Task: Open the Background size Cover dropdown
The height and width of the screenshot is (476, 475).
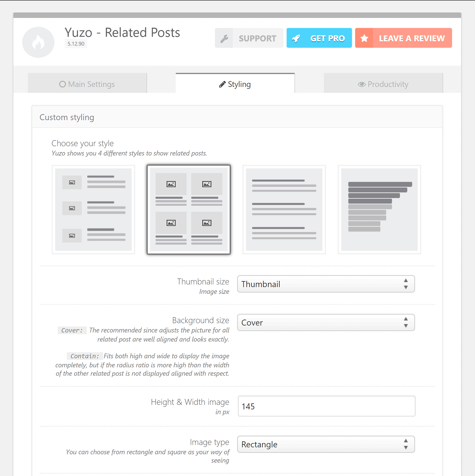Action: coord(326,322)
